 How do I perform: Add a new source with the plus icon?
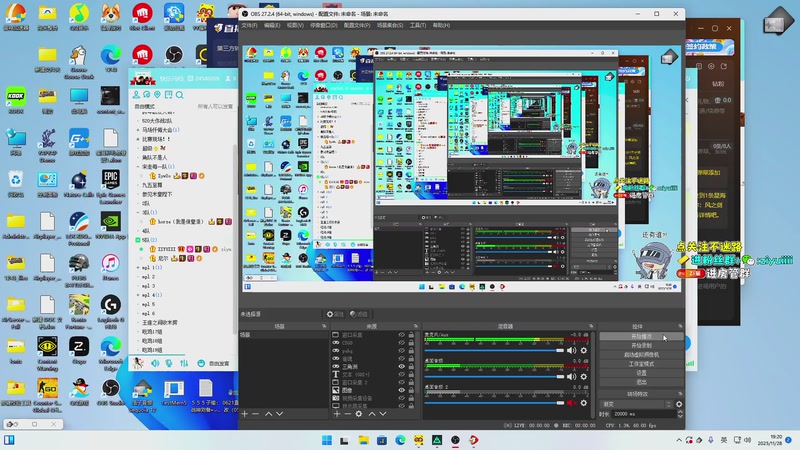coord(337,414)
